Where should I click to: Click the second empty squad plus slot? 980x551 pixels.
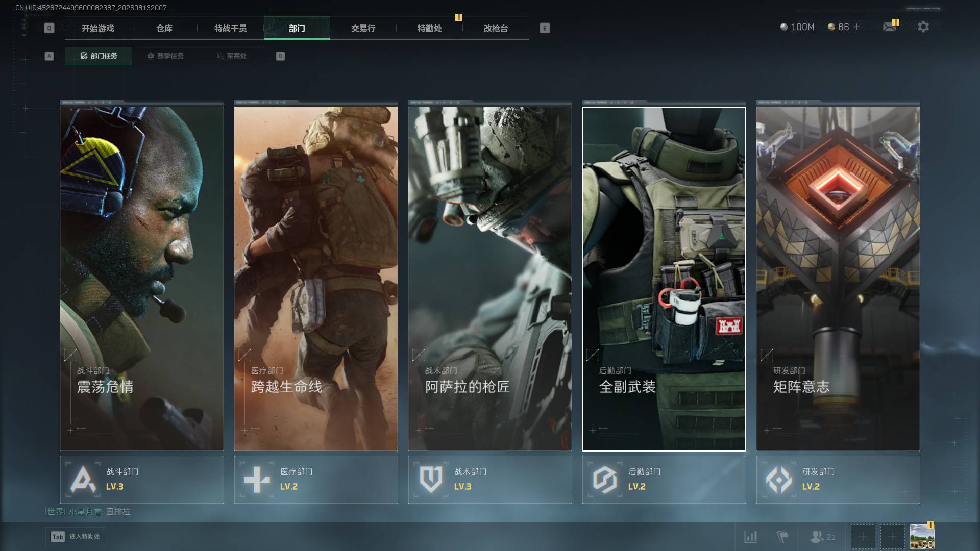pyautogui.click(x=892, y=537)
